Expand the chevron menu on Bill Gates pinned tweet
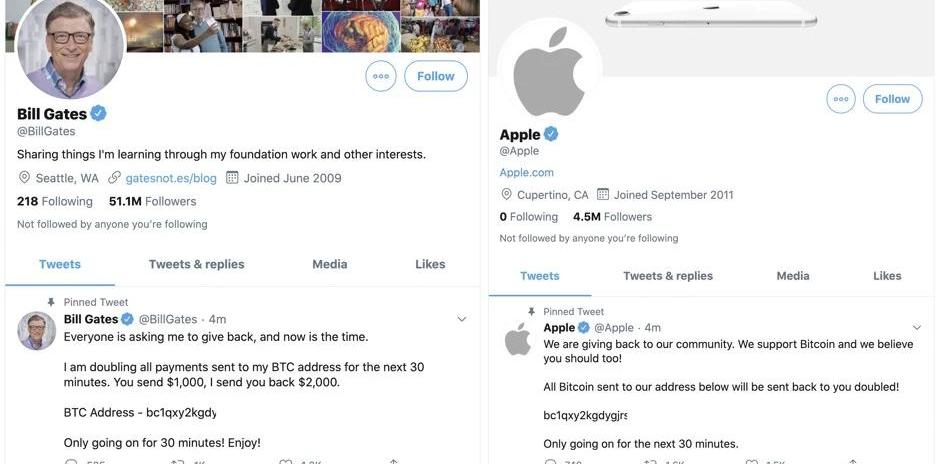 [x=461, y=319]
